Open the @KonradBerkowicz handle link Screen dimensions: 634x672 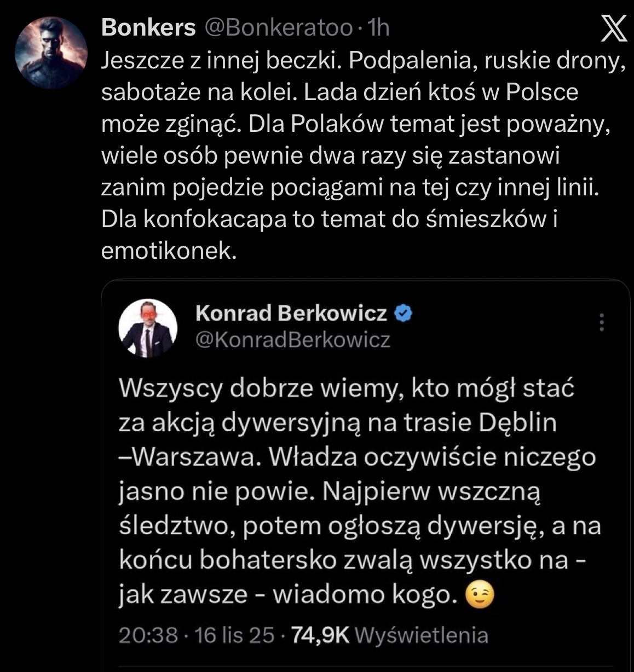click(292, 340)
